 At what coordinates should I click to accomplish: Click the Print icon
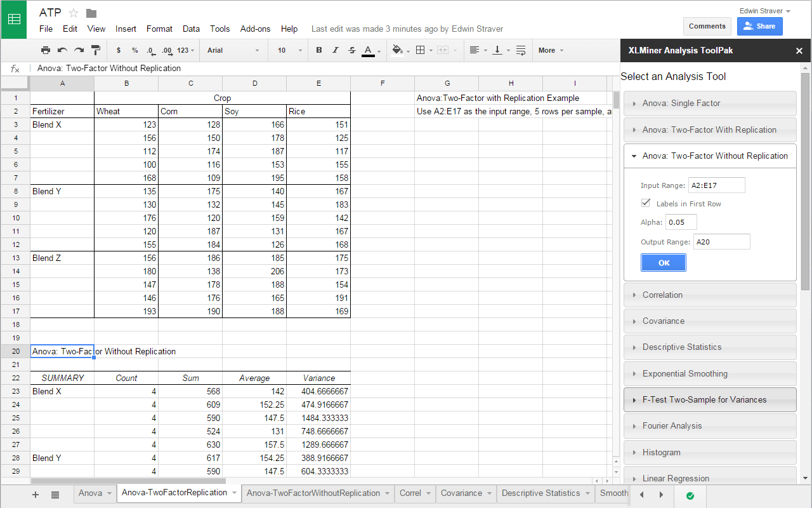45,50
